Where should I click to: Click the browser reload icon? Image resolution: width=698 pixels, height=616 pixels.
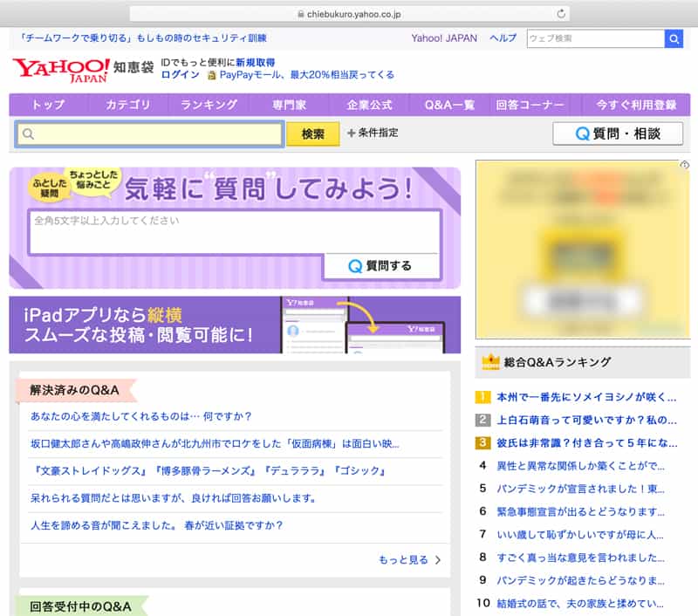(x=561, y=14)
